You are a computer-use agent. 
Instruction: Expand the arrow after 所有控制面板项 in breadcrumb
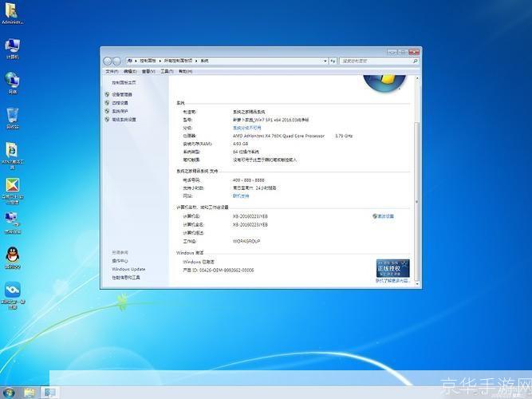(196, 61)
